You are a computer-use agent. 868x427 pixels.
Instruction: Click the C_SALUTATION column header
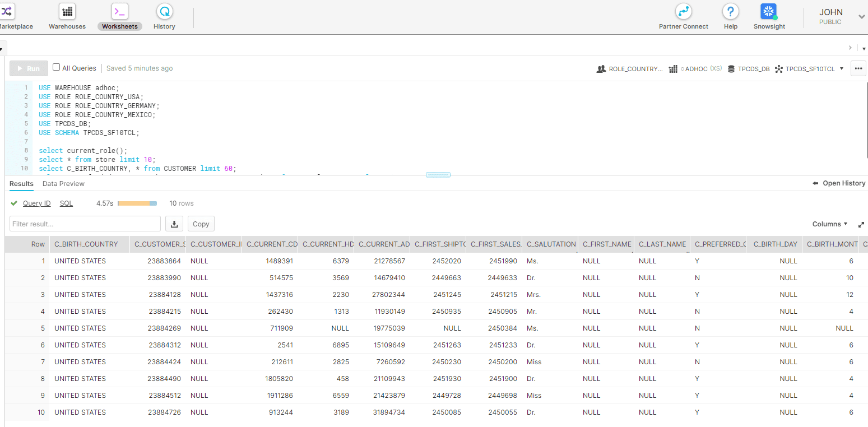pos(551,244)
